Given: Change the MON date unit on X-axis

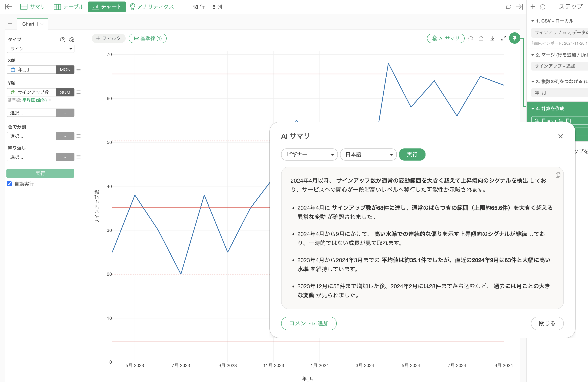Looking at the screenshot, I should point(65,69).
